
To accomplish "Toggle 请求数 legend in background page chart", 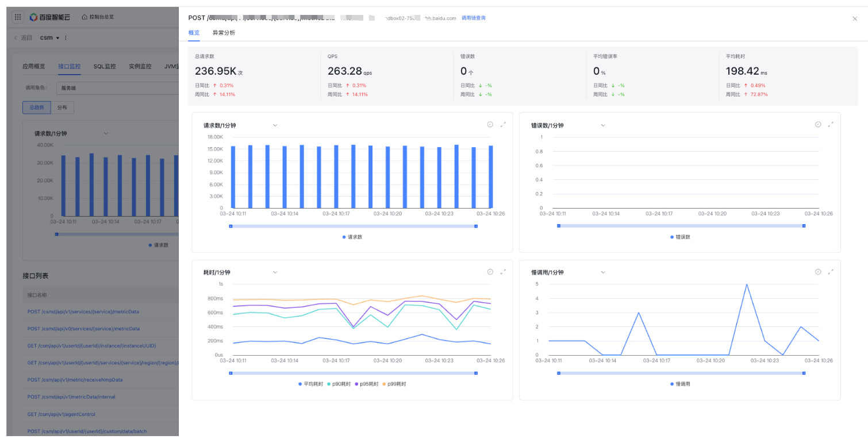I will click(159, 245).
